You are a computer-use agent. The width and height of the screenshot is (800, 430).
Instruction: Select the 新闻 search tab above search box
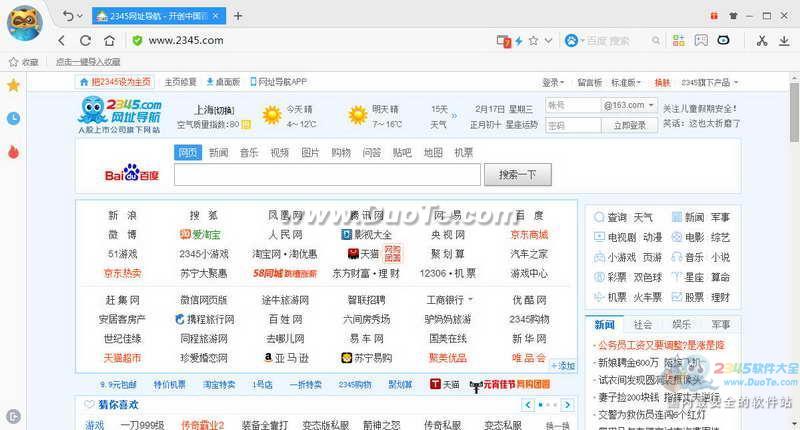[x=218, y=153]
